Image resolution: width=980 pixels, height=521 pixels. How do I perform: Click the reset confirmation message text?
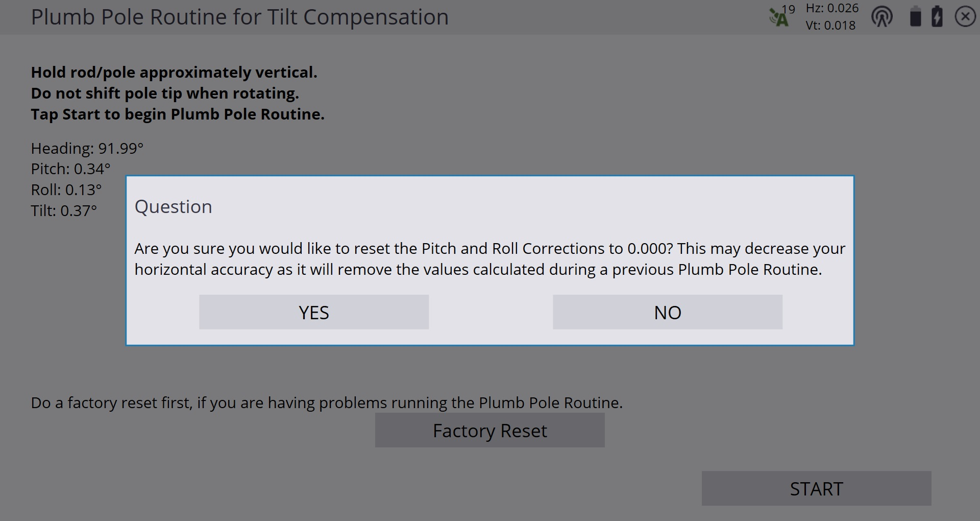[x=489, y=259]
